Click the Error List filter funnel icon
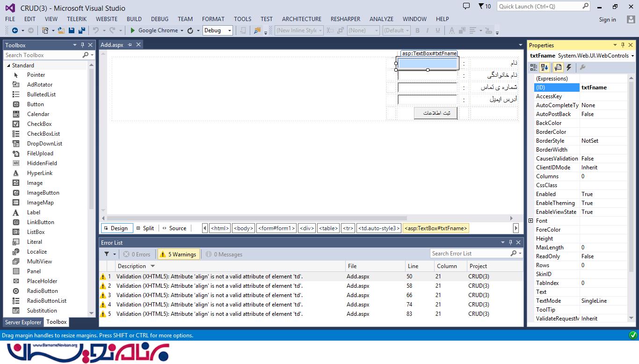This screenshot has height=364, width=639. (107, 254)
